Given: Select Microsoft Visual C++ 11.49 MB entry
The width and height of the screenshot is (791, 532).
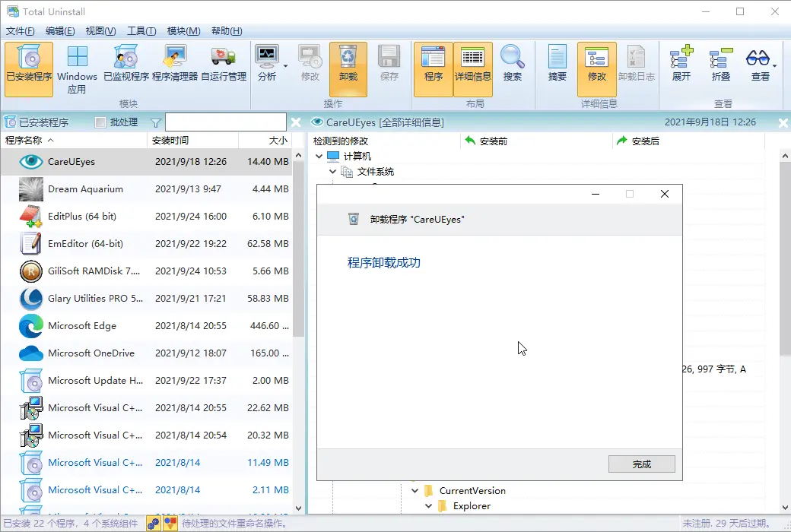Looking at the screenshot, I should pyautogui.click(x=146, y=462).
